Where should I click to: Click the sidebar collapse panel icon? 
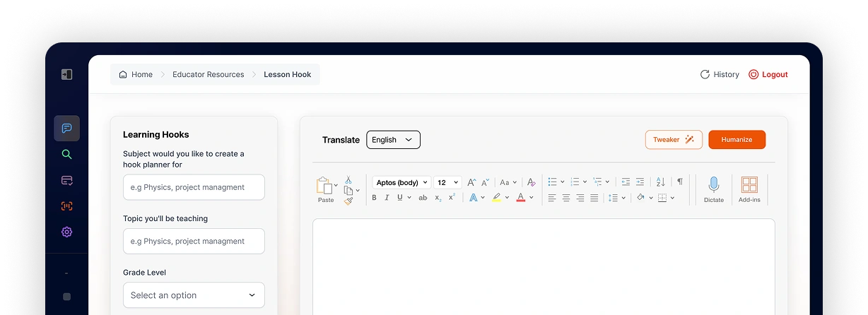click(x=66, y=74)
